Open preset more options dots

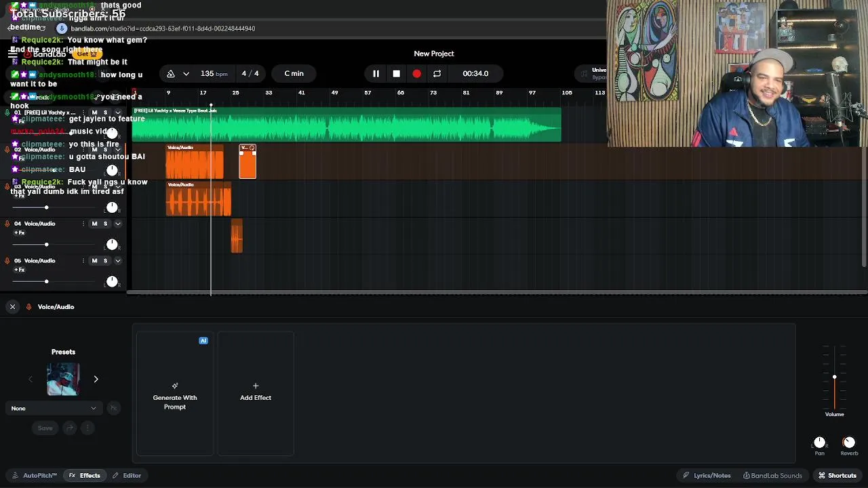(87, 428)
